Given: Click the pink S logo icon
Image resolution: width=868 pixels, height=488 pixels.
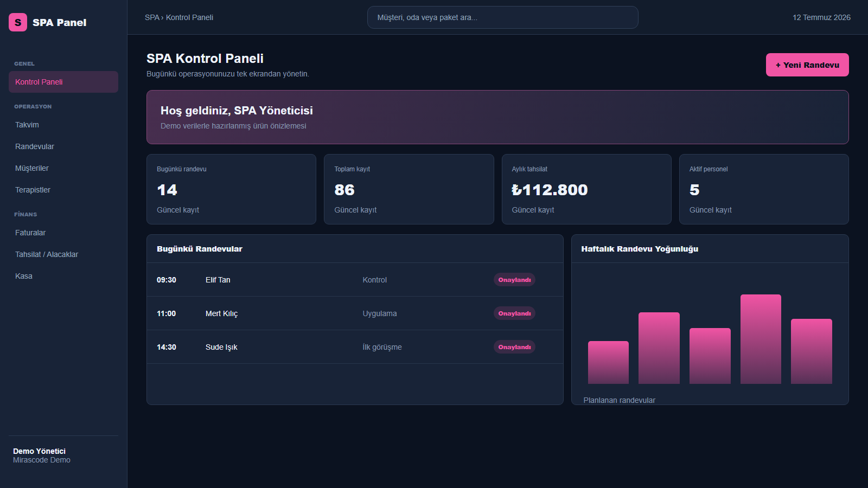Looking at the screenshot, I should (x=18, y=22).
